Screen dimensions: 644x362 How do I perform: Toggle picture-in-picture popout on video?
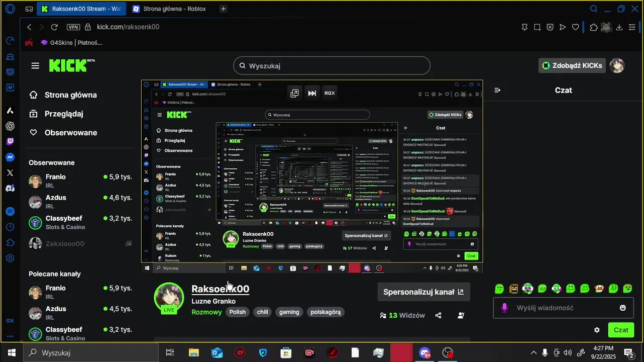295,93
